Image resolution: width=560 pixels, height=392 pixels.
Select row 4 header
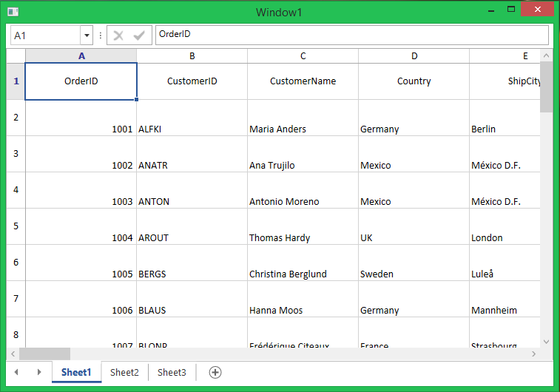[x=16, y=190]
